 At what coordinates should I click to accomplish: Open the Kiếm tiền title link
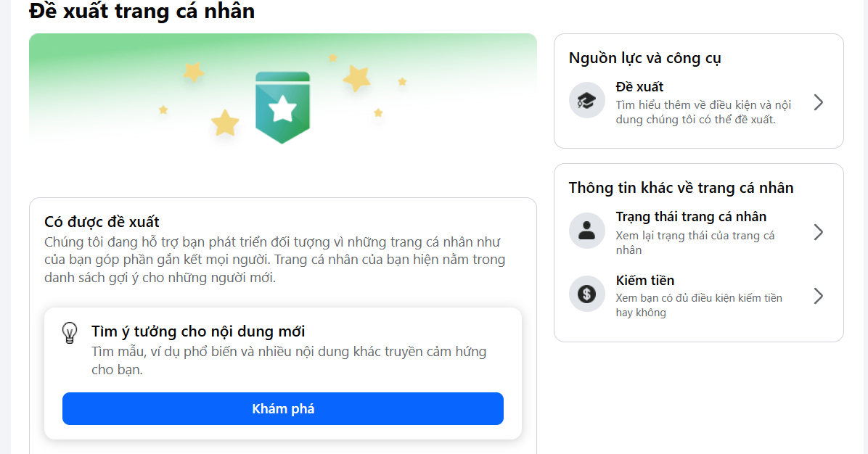coord(645,280)
